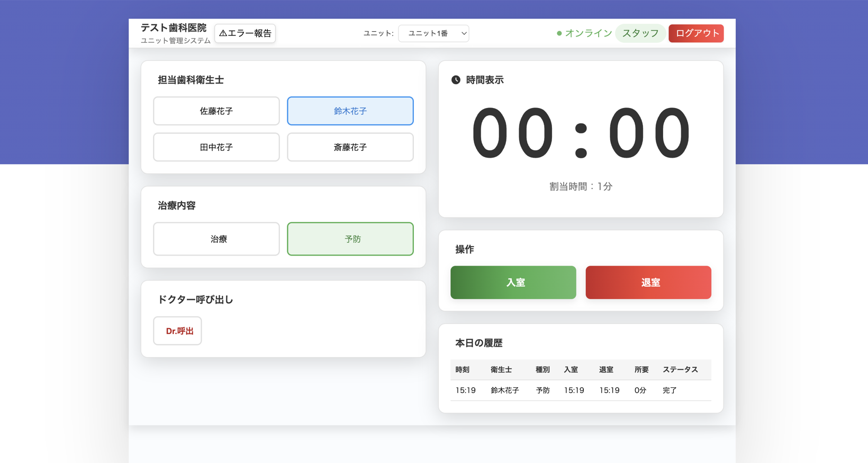Image resolution: width=868 pixels, height=463 pixels.
Task: Click the 完了 status cell
Action: pos(670,391)
